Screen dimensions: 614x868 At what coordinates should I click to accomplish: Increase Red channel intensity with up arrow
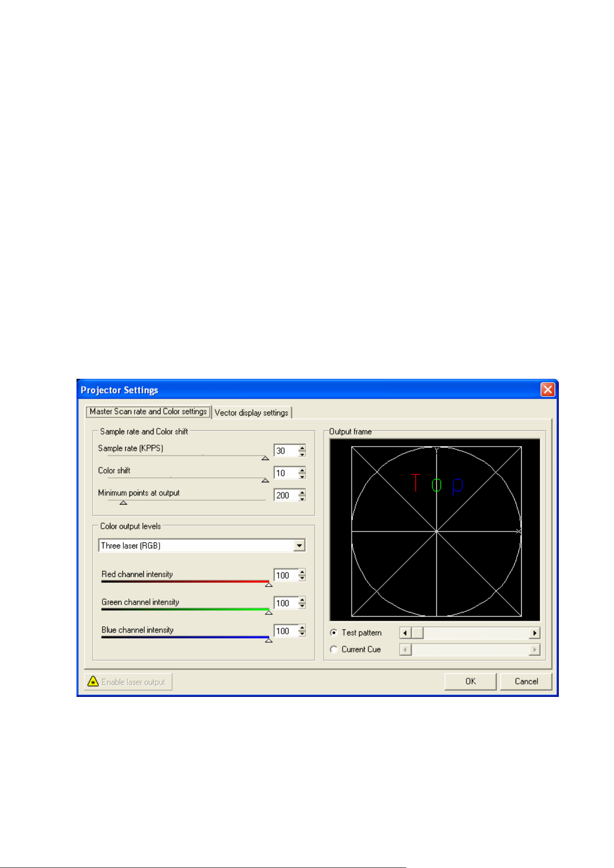[302, 573]
